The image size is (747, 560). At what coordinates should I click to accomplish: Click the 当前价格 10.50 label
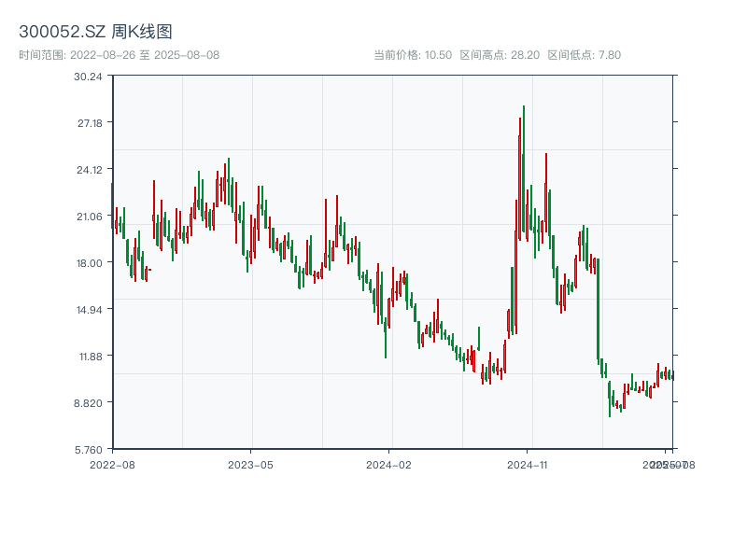pyautogui.click(x=413, y=55)
